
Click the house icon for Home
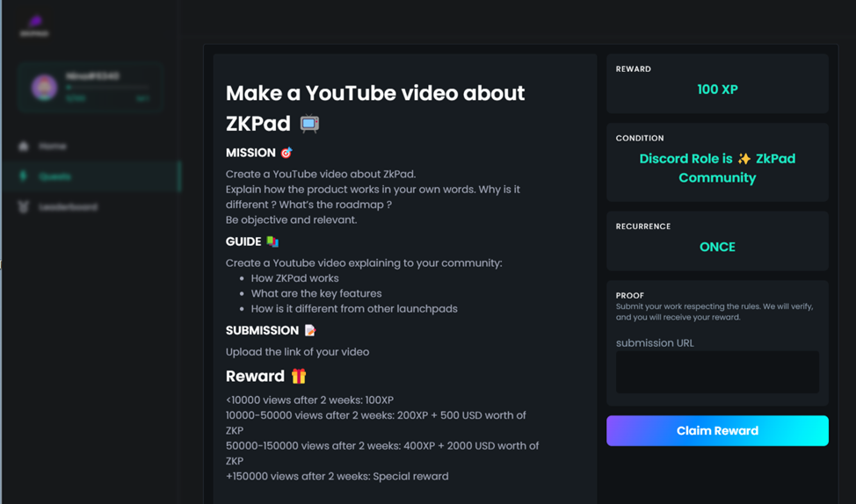pyautogui.click(x=23, y=146)
